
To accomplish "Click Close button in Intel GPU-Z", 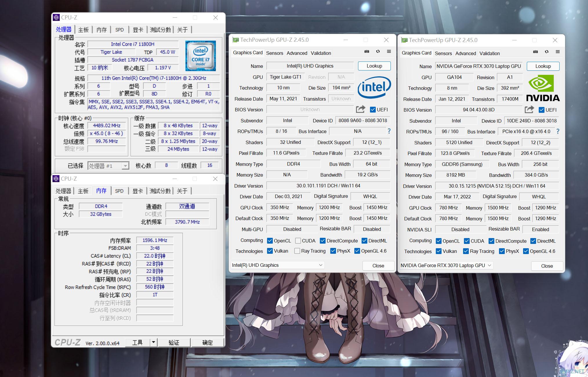I will coord(378,266).
